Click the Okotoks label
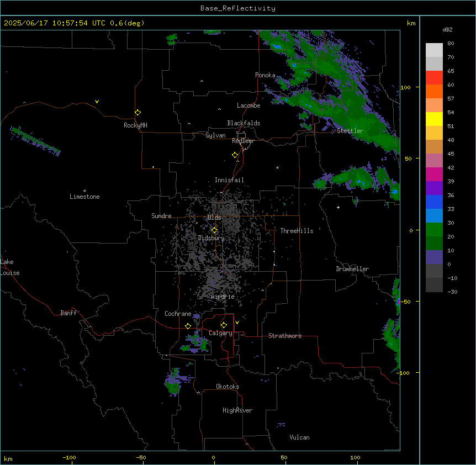Image resolution: width=476 pixels, height=465 pixels. pyautogui.click(x=228, y=387)
